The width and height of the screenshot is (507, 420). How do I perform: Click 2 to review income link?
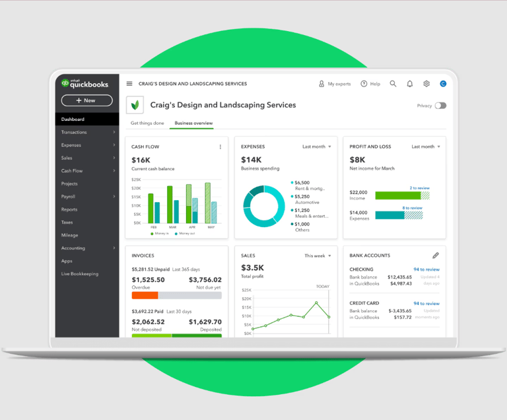pyautogui.click(x=419, y=188)
